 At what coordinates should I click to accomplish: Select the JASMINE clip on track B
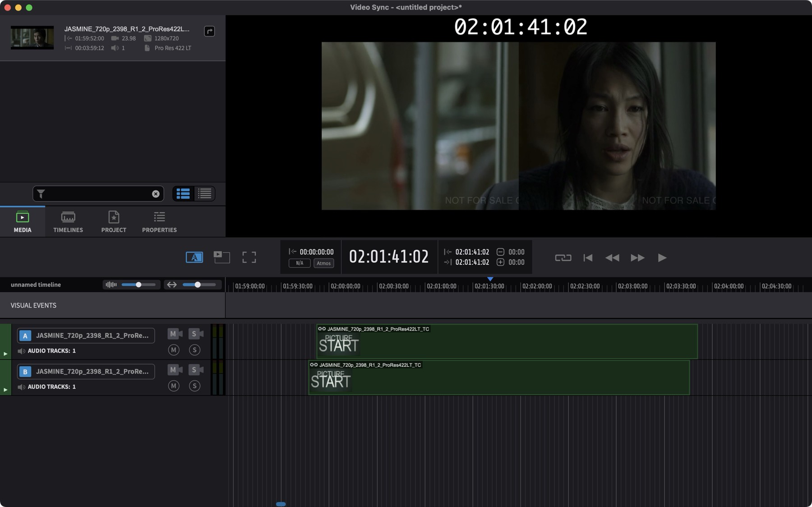point(499,378)
